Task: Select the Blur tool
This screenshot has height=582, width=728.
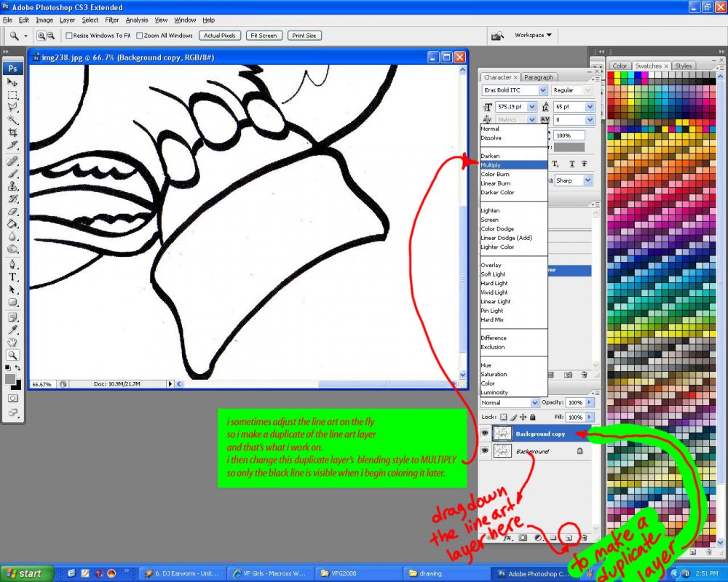Action: tap(12, 236)
